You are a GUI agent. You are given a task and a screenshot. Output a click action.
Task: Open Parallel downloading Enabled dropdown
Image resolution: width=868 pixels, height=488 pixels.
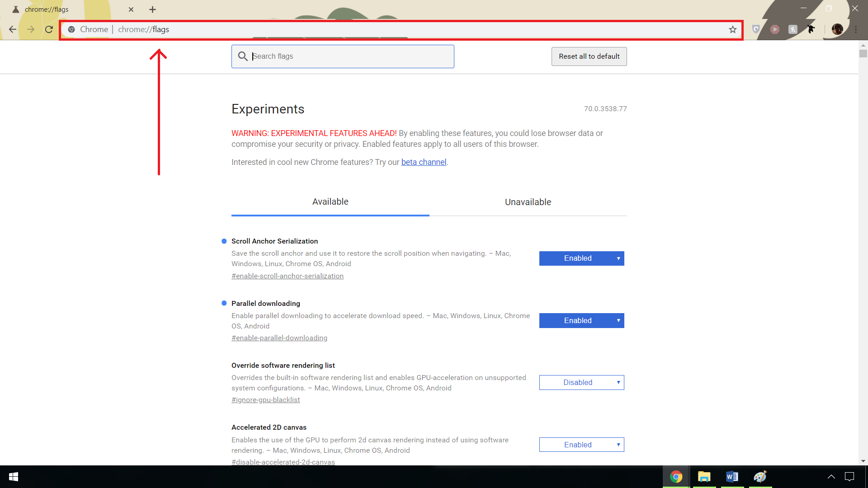tap(581, 321)
